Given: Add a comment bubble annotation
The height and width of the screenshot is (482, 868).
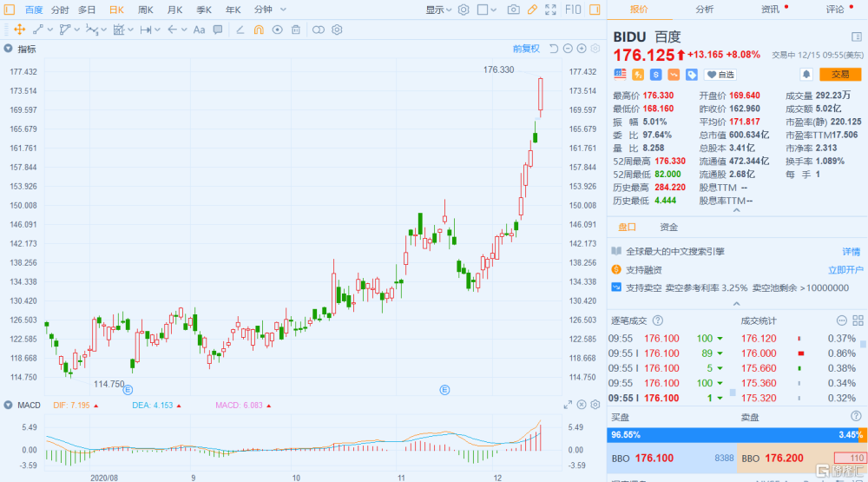Looking at the screenshot, I should (218, 30).
